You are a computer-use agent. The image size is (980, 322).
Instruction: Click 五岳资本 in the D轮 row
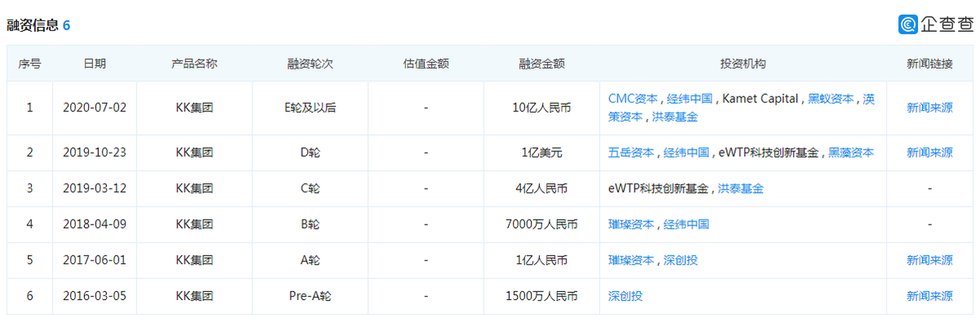click(x=630, y=152)
